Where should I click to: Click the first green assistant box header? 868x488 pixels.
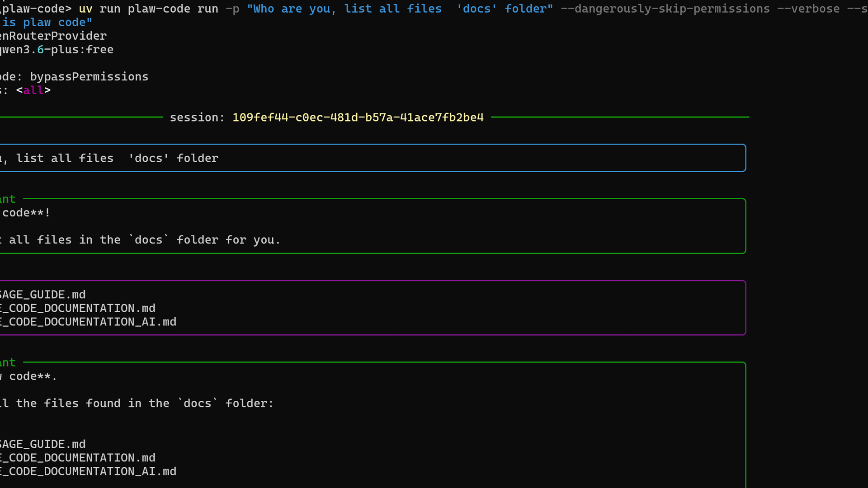8,199
